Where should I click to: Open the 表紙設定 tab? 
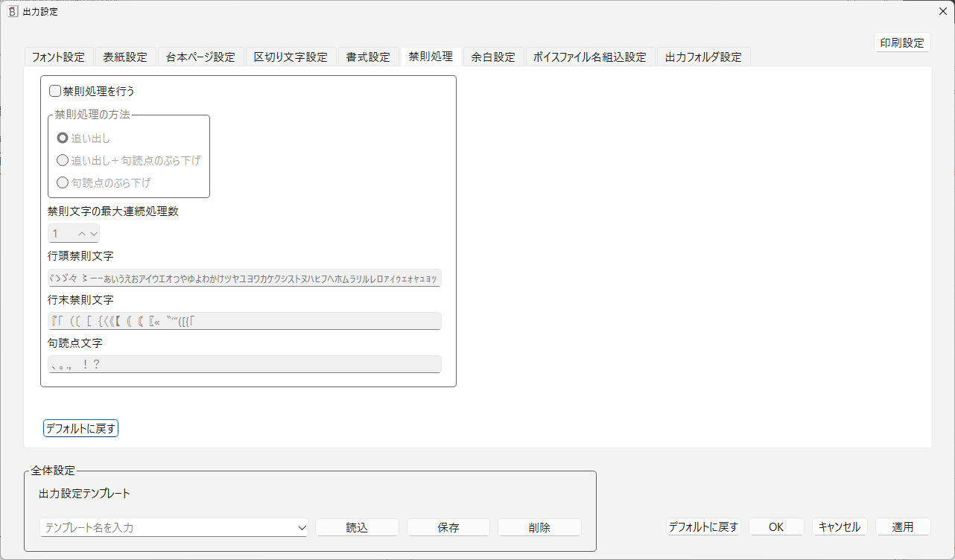click(126, 56)
